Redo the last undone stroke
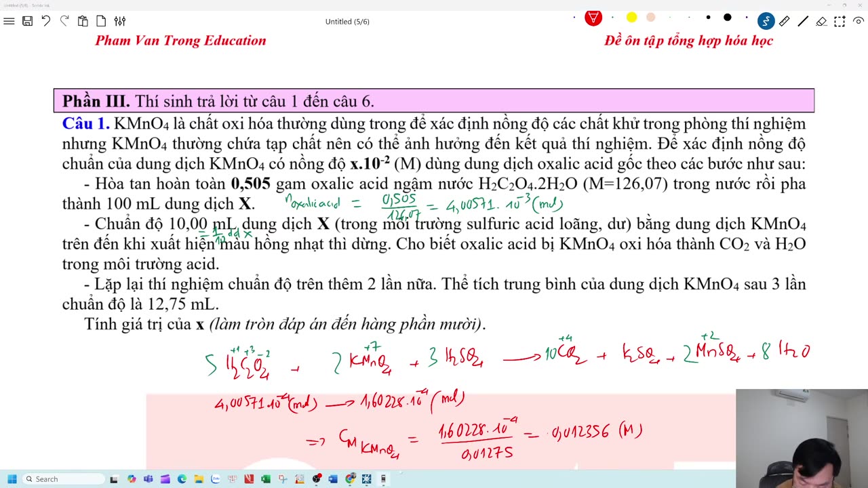The image size is (868, 488). coord(64,21)
